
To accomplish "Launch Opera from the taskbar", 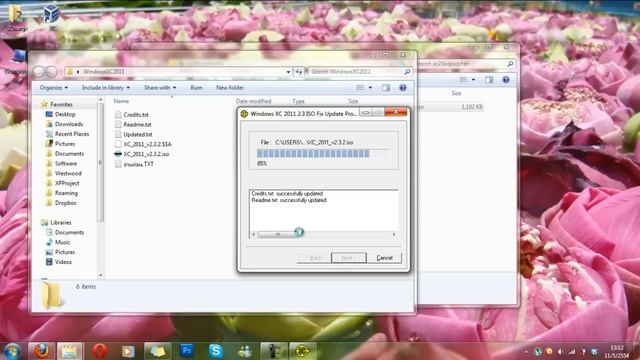I will tap(99, 351).
